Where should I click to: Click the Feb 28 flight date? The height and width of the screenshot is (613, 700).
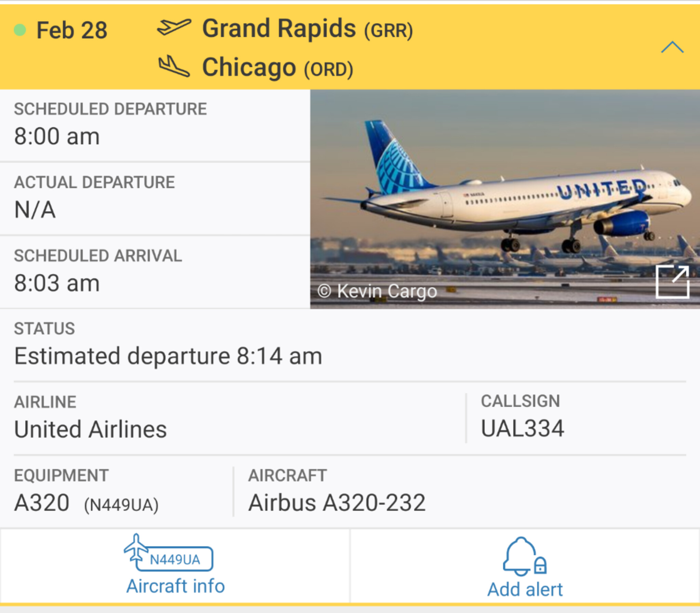pyautogui.click(x=72, y=30)
